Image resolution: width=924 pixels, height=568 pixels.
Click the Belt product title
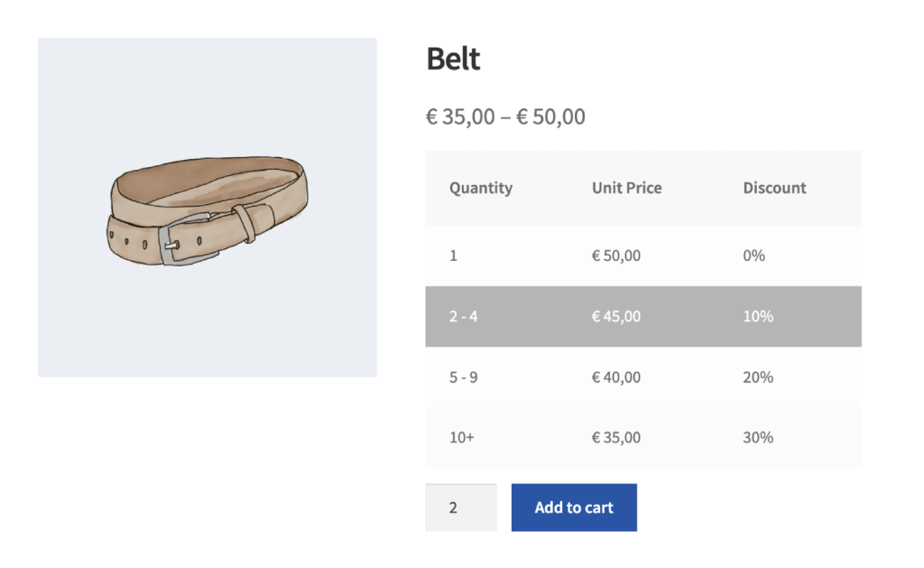[x=453, y=58]
